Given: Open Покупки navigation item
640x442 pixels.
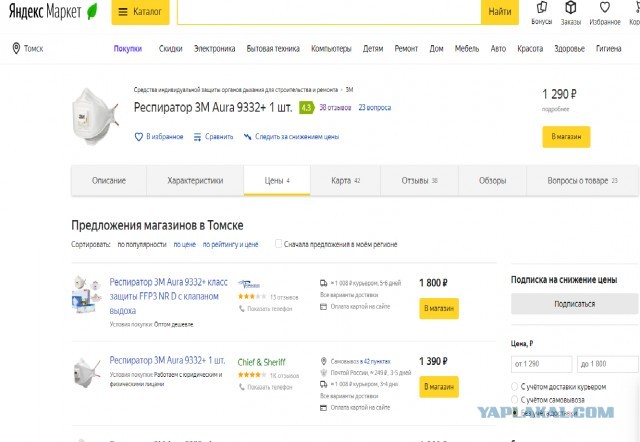Looking at the screenshot, I should tap(128, 49).
